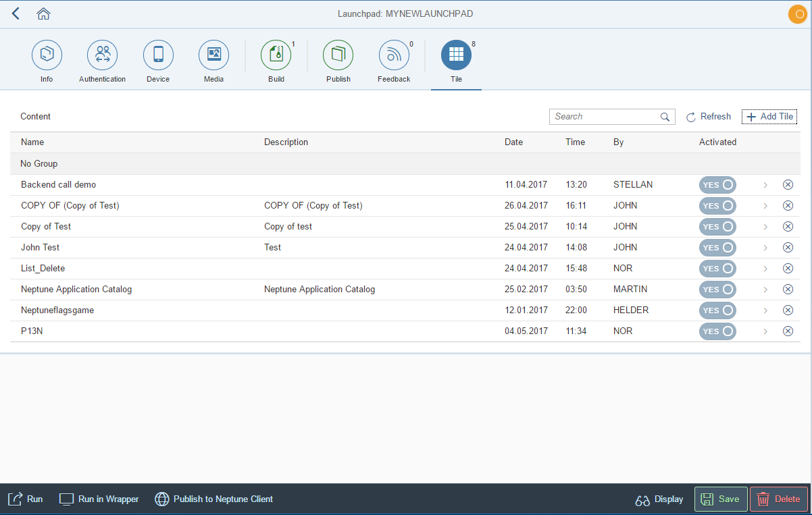Click the HELDER author cell

click(x=631, y=310)
